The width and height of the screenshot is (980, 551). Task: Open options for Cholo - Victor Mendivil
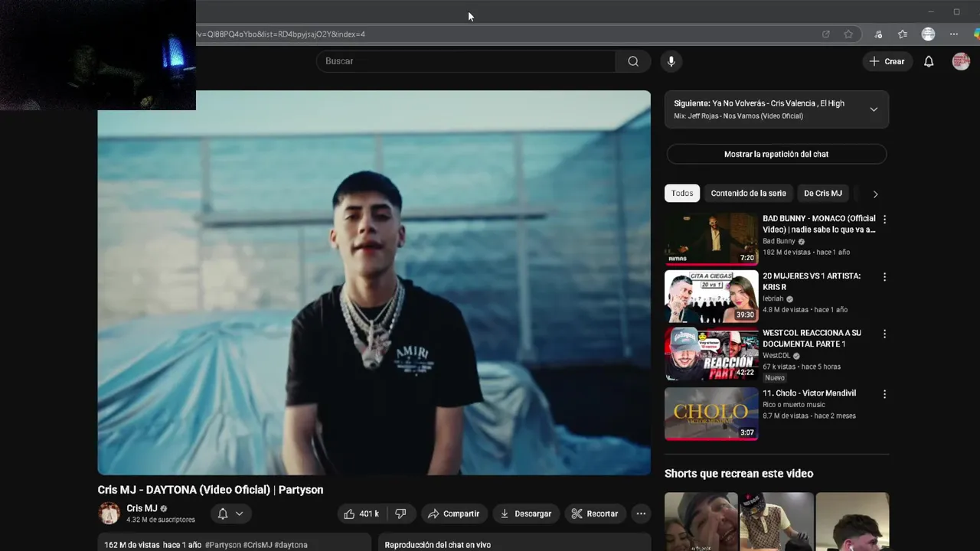click(x=884, y=394)
